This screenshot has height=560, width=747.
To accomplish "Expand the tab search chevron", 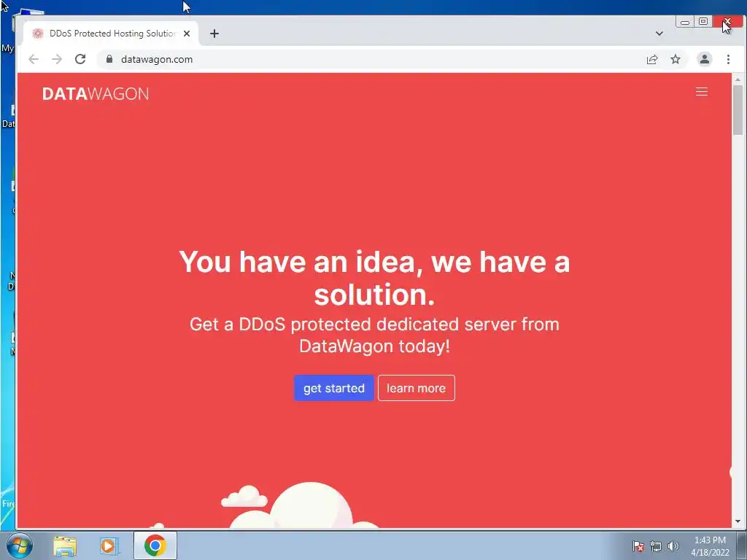I will click(x=659, y=34).
